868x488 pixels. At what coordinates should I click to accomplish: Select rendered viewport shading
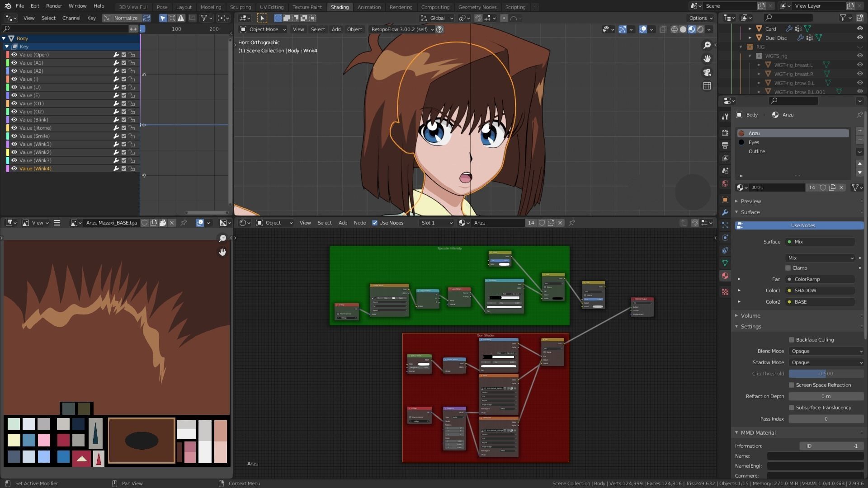pos(700,29)
